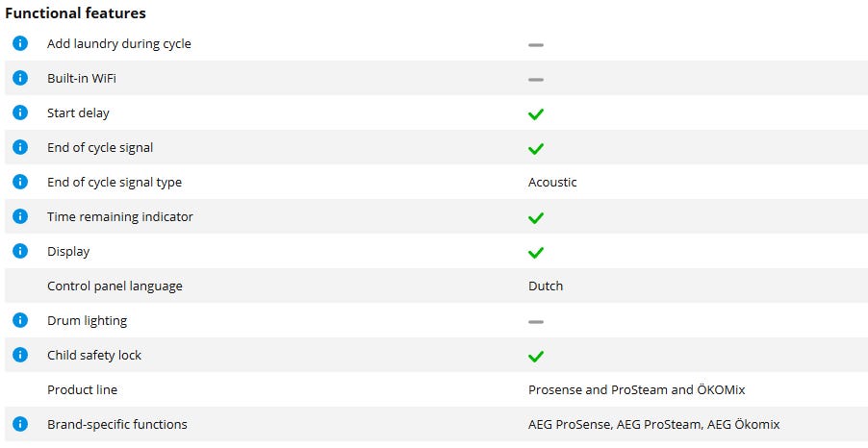This screenshot has height=448, width=868.
Task: Open Brand-specific functions info icon
Action: [20, 424]
